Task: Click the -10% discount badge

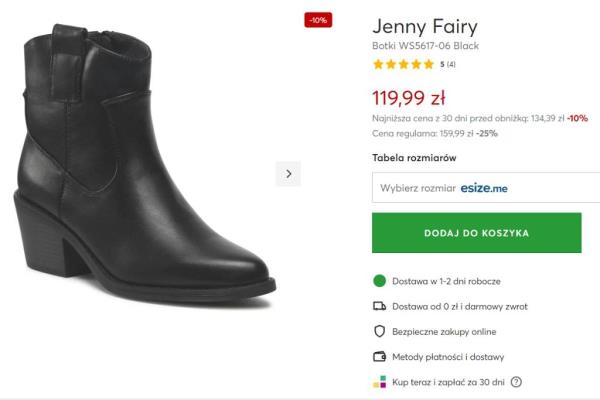Action: click(318, 20)
